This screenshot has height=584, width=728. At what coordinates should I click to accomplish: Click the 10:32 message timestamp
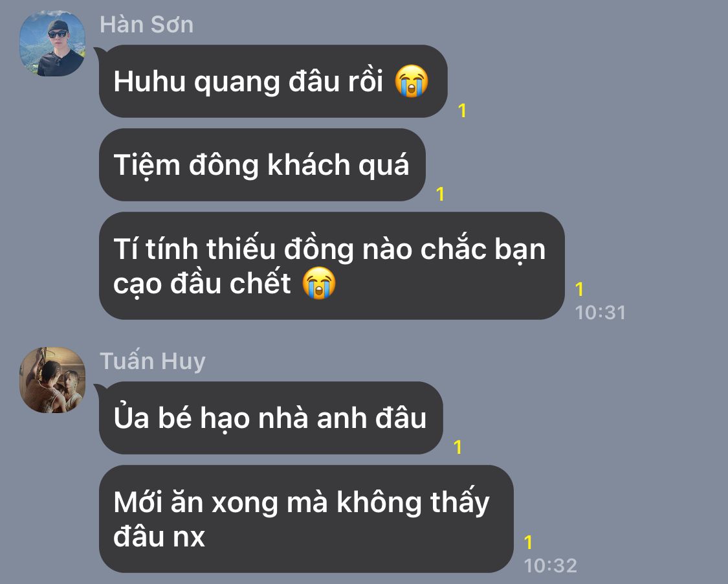[551, 565]
